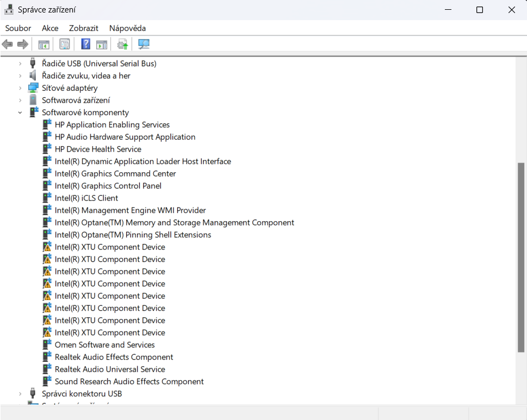Select Intel(R) Optane(TM) Pinning Shell Extensions
527x420 pixels.
pos(133,235)
